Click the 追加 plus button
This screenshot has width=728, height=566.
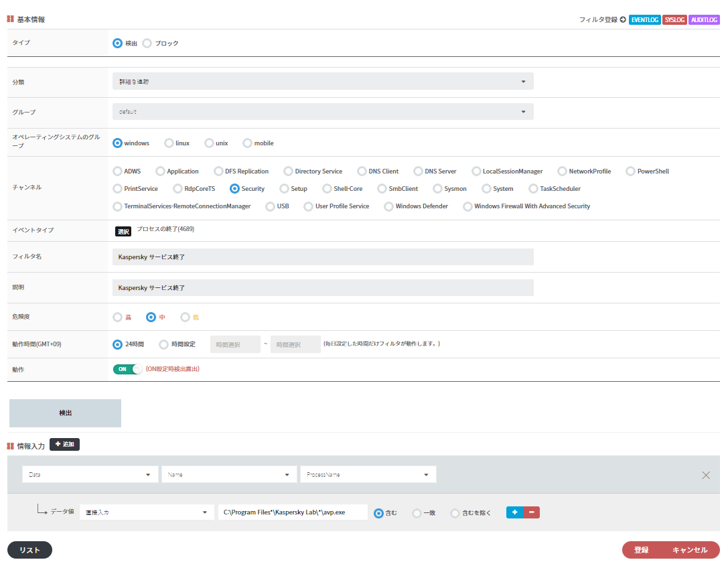click(x=64, y=445)
